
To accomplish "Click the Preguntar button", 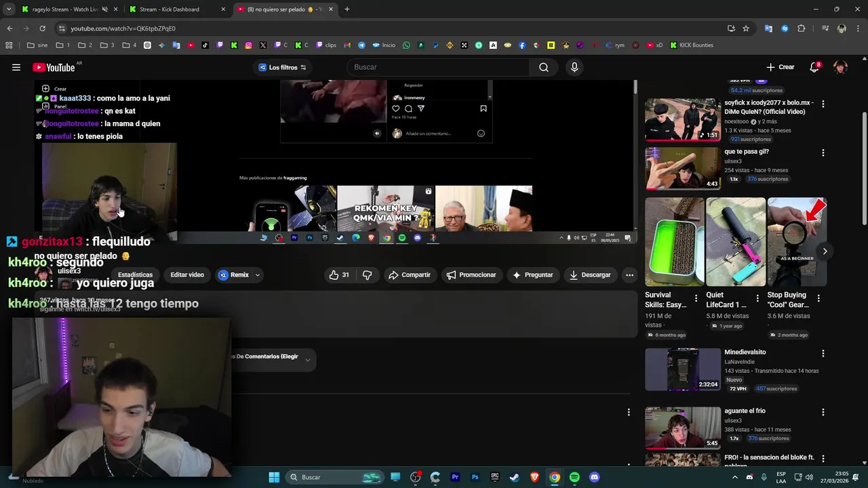I will [532, 274].
